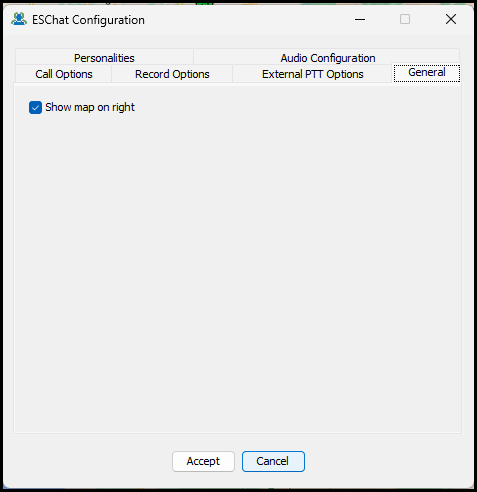Click the Accept button
The image size is (477, 492).
tap(203, 461)
